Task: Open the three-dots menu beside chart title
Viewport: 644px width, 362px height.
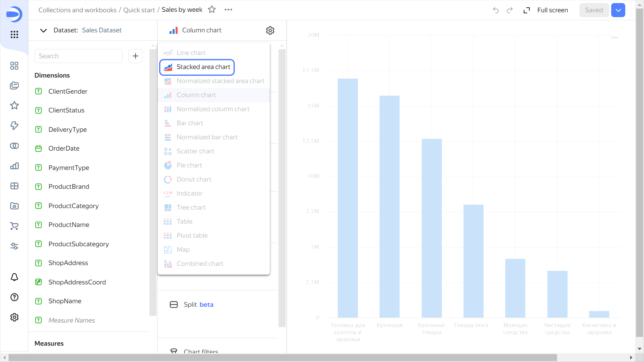Action: (x=228, y=10)
